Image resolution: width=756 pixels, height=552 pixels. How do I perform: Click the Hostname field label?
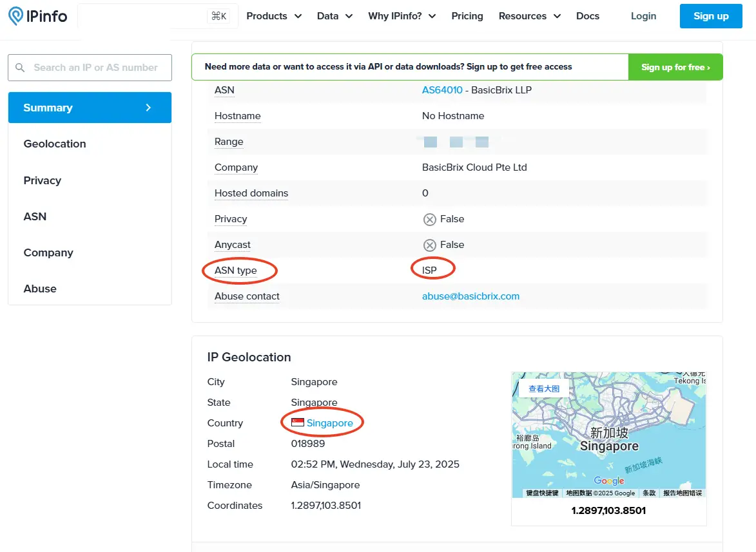[237, 115]
